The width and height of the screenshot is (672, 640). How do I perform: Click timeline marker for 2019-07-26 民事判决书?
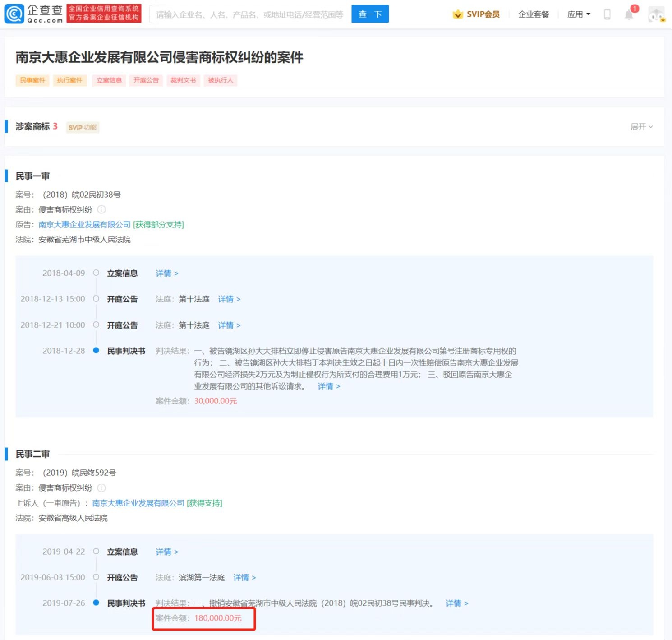pyautogui.click(x=96, y=603)
